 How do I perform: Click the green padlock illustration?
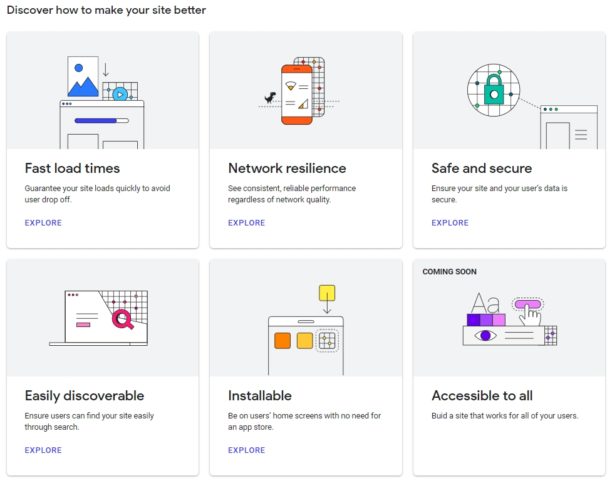(494, 89)
